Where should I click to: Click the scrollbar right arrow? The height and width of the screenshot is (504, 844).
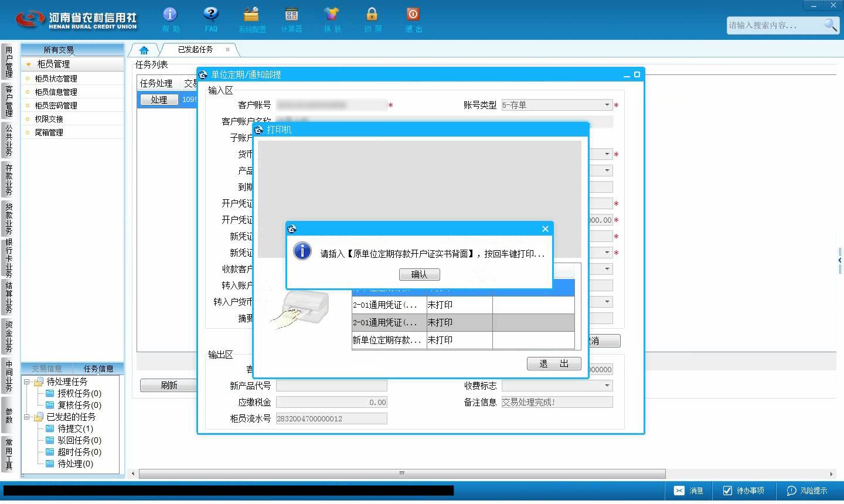(831, 474)
